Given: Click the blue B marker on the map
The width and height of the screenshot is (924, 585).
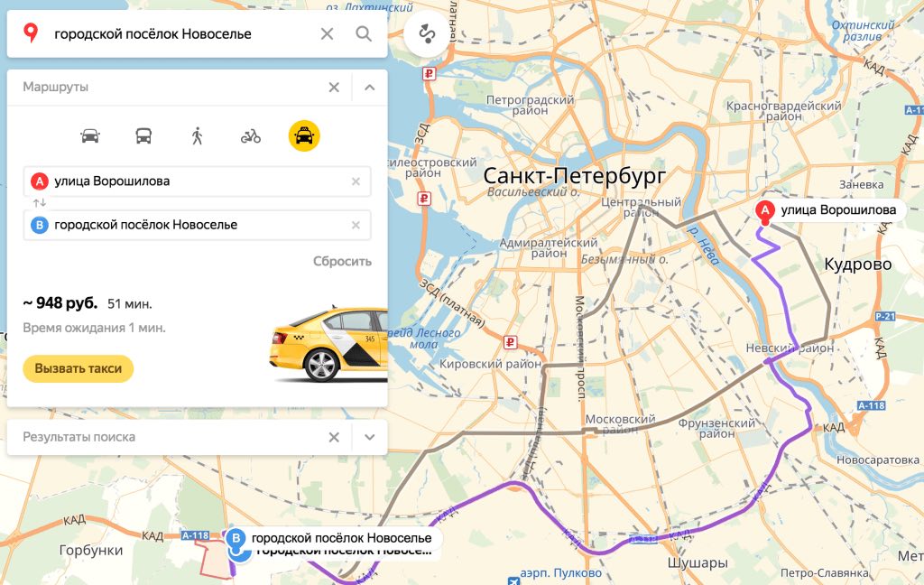Looking at the screenshot, I should (x=236, y=538).
